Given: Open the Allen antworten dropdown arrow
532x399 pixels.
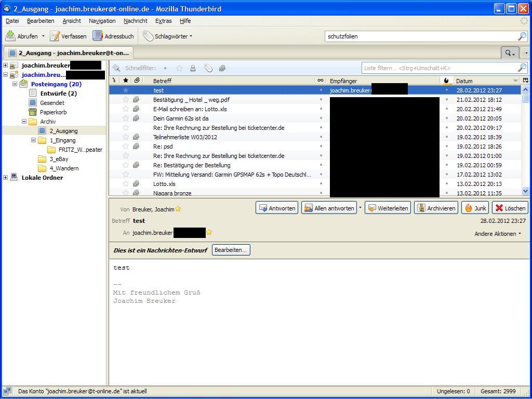Looking at the screenshot, I should 360,208.
